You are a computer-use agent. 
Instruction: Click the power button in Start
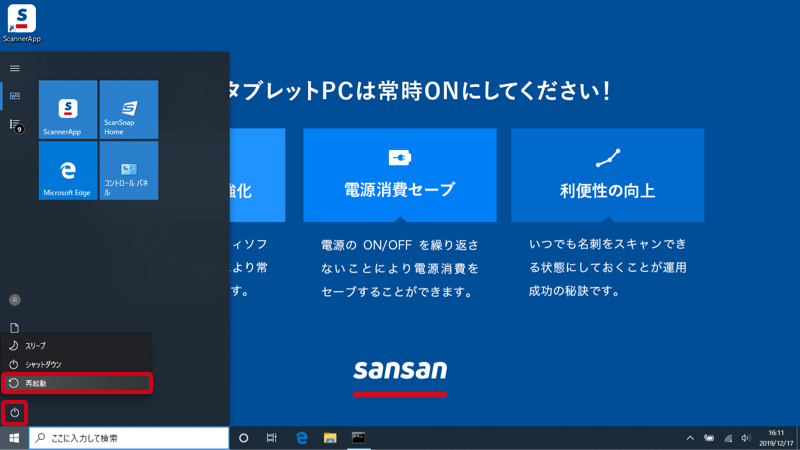pyautogui.click(x=14, y=413)
